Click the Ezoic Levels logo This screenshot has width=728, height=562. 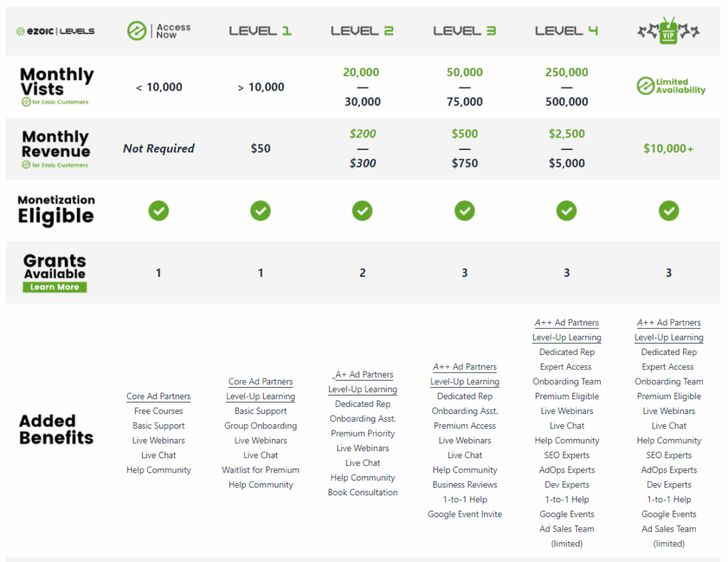click(x=55, y=31)
